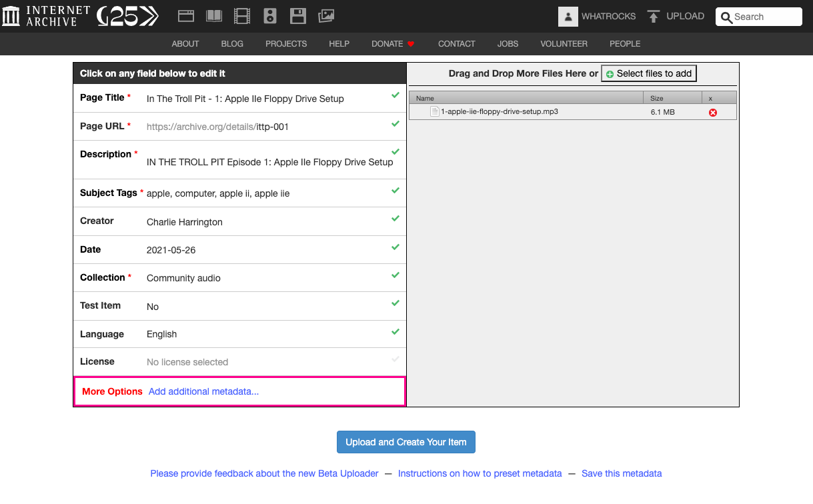Click the WHATROCKS user avatar

pyautogui.click(x=568, y=17)
